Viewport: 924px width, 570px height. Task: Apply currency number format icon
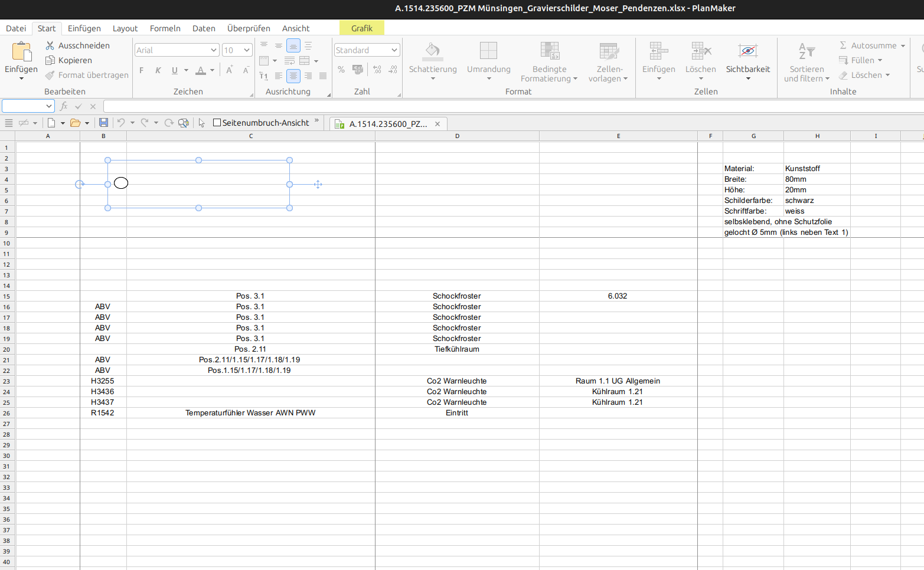coord(358,70)
